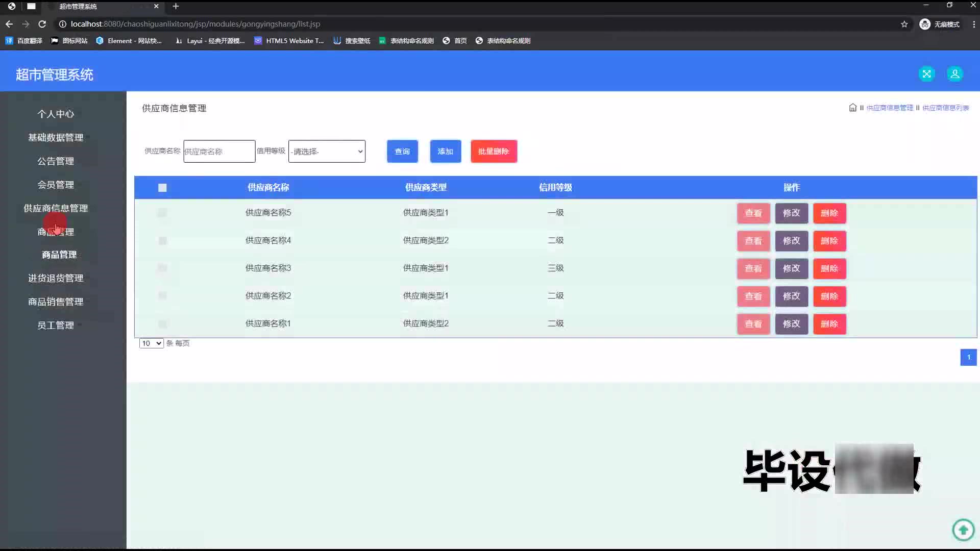Go back with browser back arrow

9,24
